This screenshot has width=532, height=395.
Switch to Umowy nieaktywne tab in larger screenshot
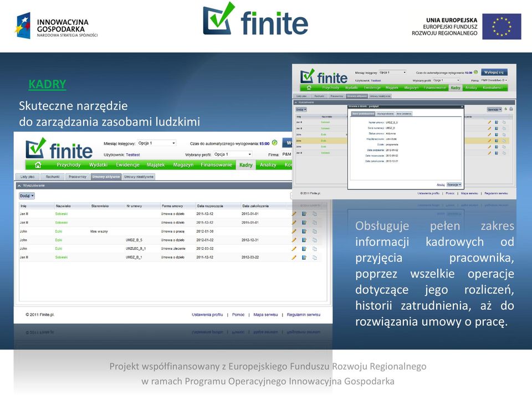tap(139, 177)
